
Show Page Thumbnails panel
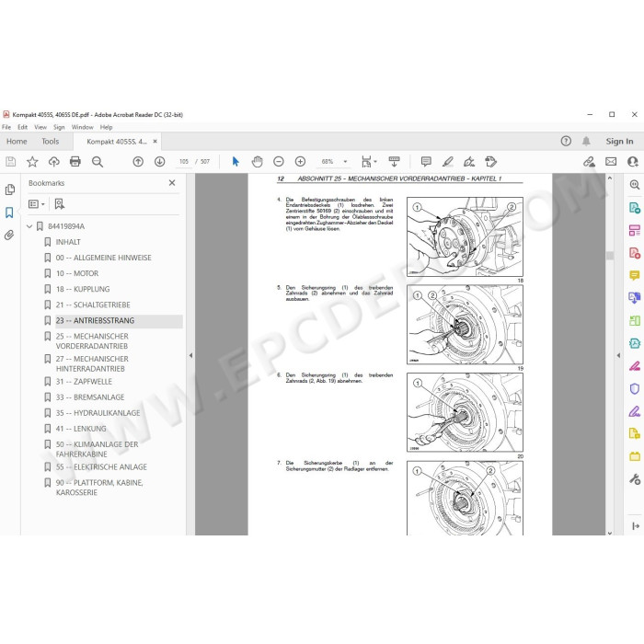9,190
